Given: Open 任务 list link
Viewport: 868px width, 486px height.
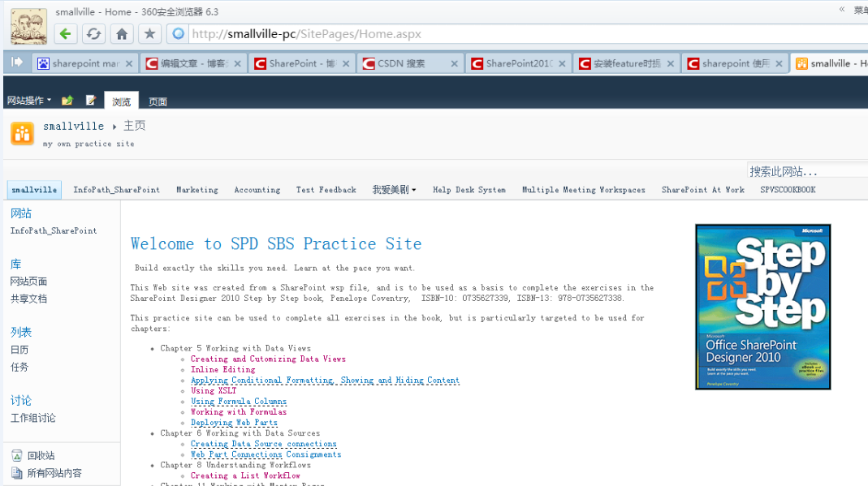Looking at the screenshot, I should pyautogui.click(x=19, y=367).
